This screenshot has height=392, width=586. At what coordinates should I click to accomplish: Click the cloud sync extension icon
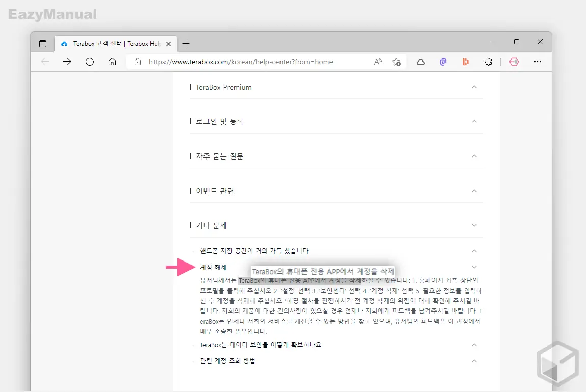coord(420,62)
